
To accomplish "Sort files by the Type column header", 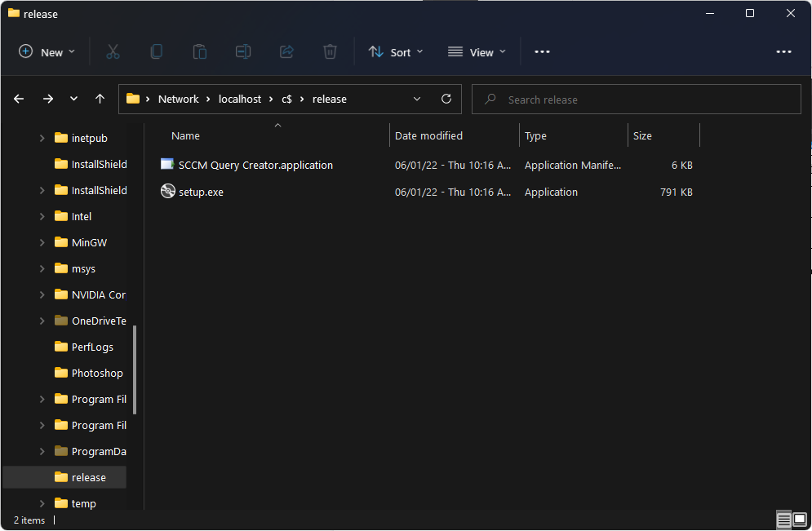I will click(535, 135).
